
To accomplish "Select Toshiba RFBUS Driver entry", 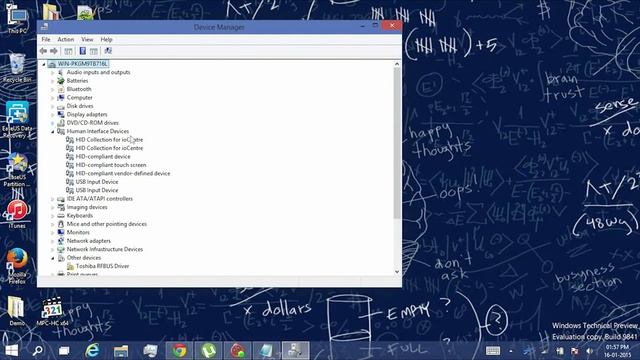I will (x=102, y=266).
